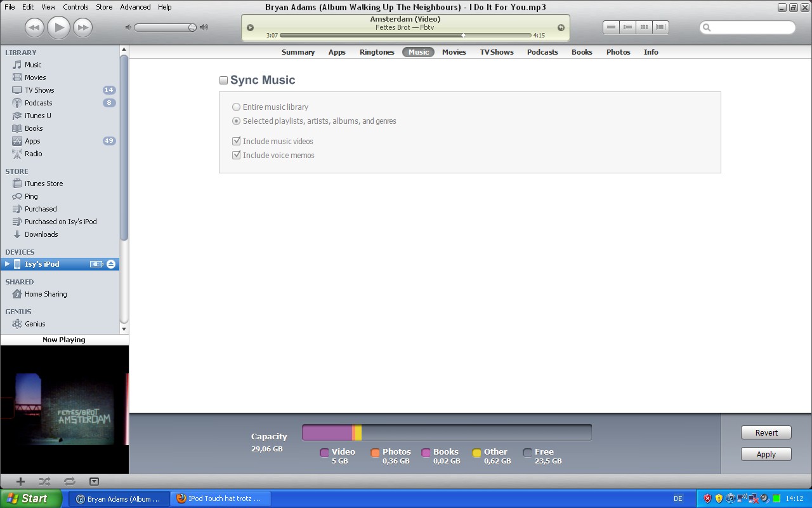Open Purchased on Isy's iPod
This screenshot has height=508, width=812.
60,222
